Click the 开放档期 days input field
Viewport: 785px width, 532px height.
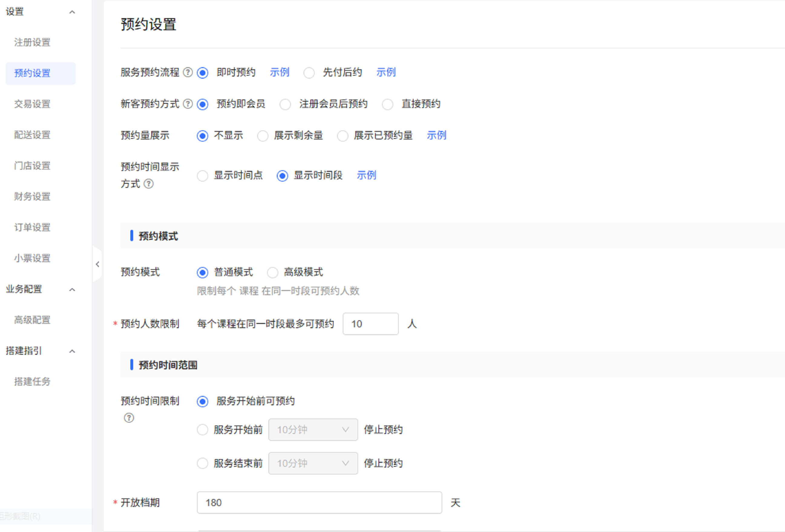tap(319, 503)
